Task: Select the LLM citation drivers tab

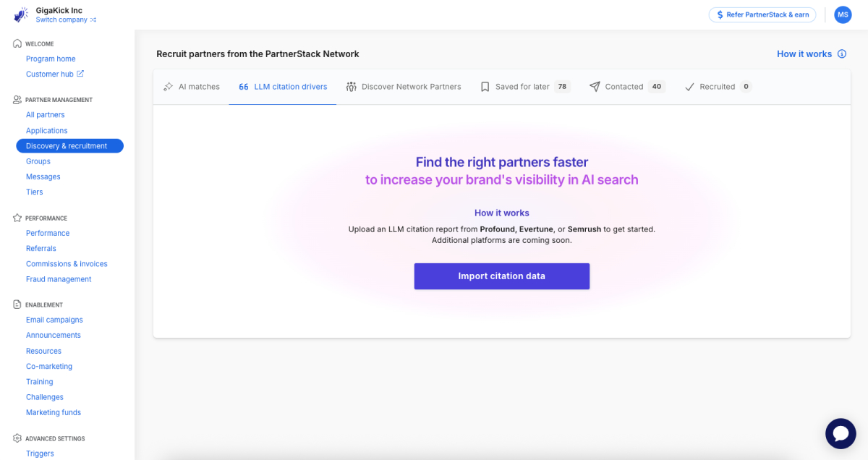Action: point(283,87)
